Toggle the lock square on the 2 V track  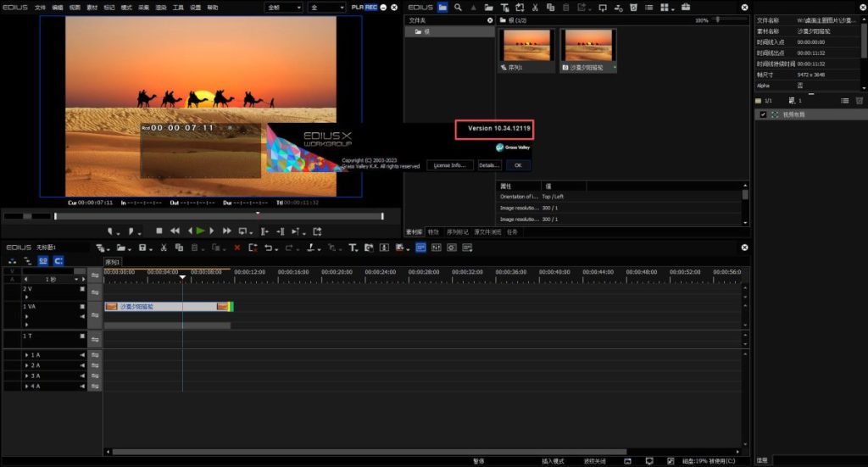click(x=82, y=289)
